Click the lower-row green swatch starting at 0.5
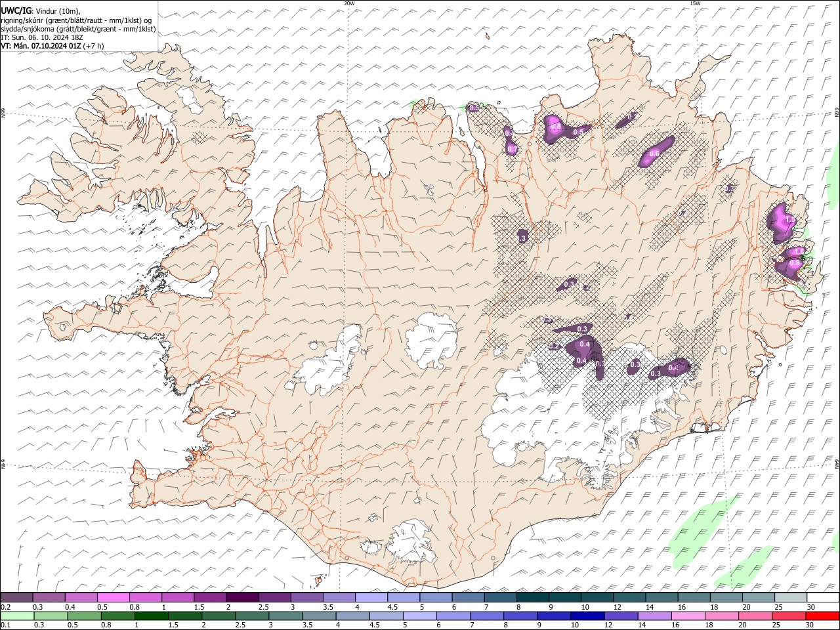Screen dimensions: 840x630 pyautogui.click(x=85, y=616)
